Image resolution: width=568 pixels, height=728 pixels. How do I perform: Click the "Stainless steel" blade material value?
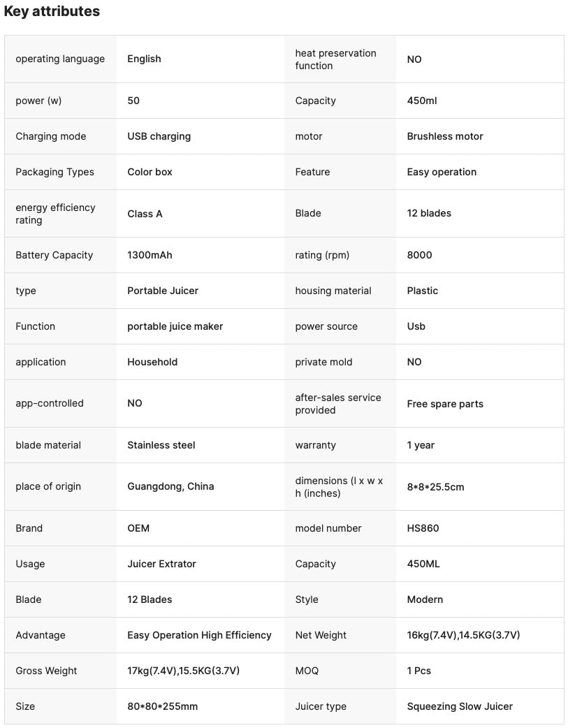(161, 445)
